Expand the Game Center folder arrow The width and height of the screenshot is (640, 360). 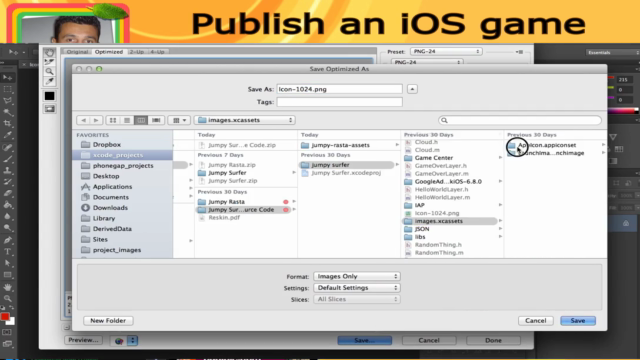coord(500,158)
